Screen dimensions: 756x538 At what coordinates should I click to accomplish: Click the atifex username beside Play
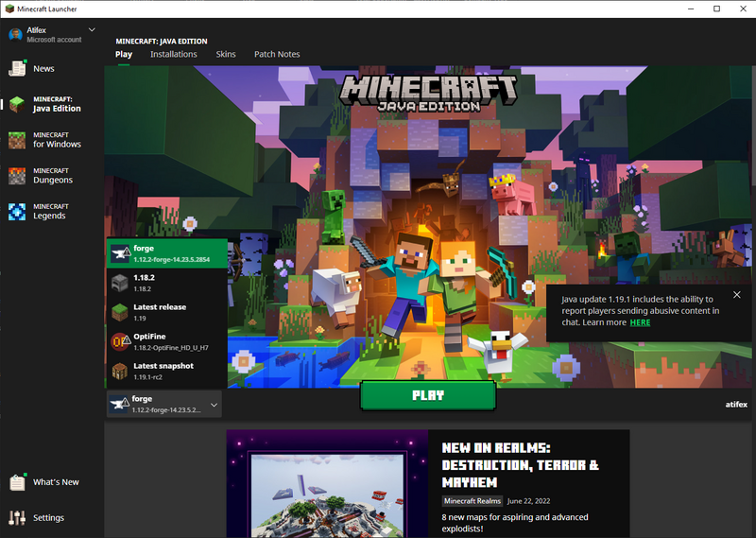[736, 405]
